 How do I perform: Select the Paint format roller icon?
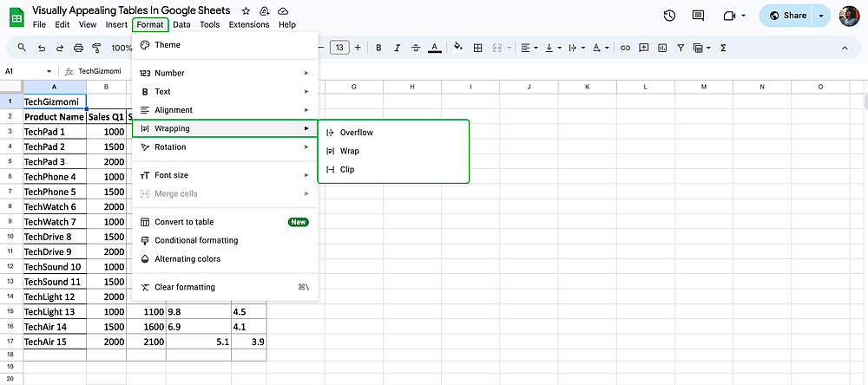coord(96,49)
